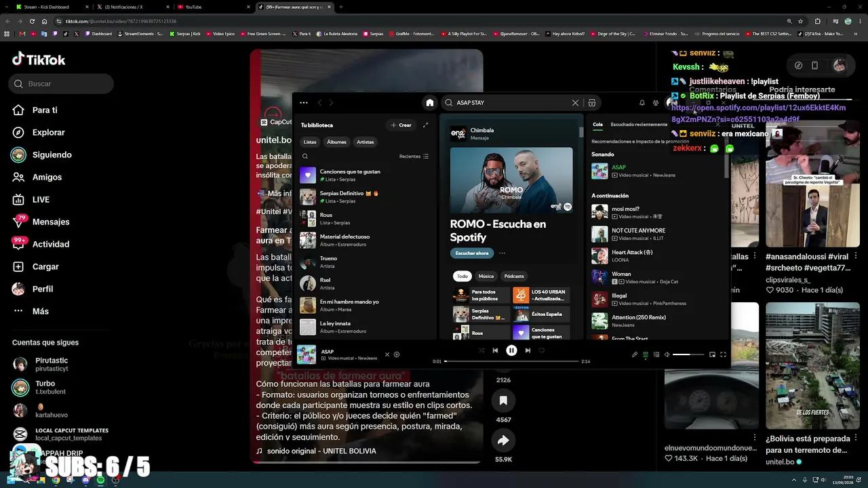Pause the ASAP track in Spotify
Screen dimensions: 868x488
point(511,350)
